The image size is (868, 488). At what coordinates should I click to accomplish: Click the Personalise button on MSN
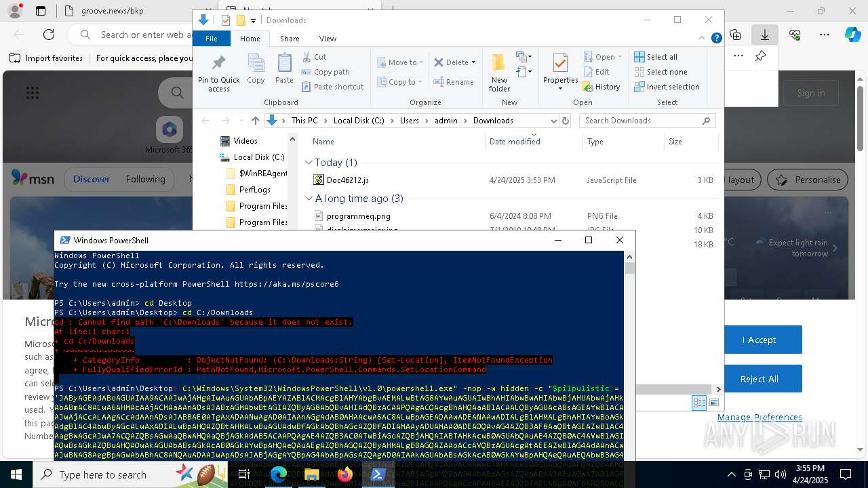pyautogui.click(x=808, y=180)
